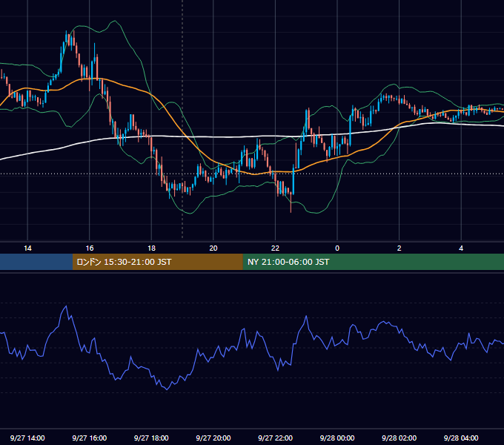Click the 9/28 04:00 time label
This screenshot has height=445, width=504.
(x=461, y=438)
